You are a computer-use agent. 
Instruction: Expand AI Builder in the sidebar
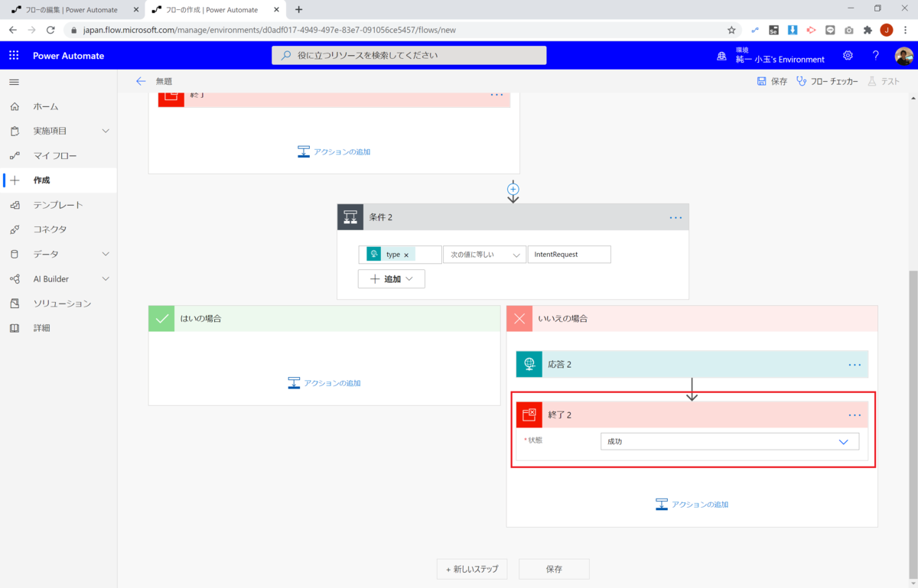[106, 278]
